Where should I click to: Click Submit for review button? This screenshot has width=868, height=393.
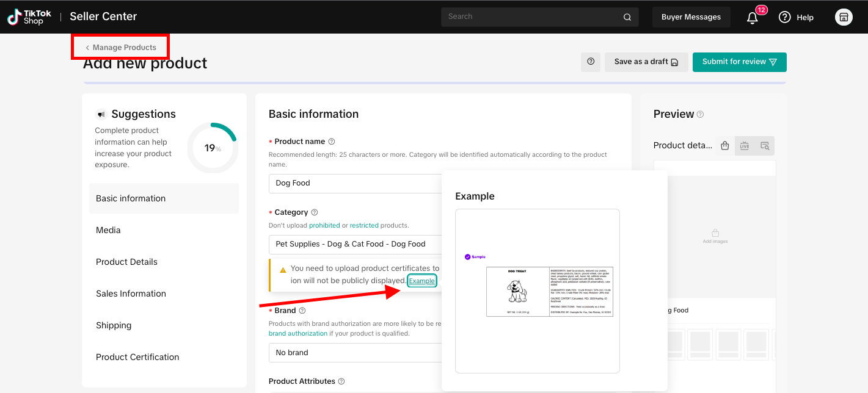click(x=739, y=62)
